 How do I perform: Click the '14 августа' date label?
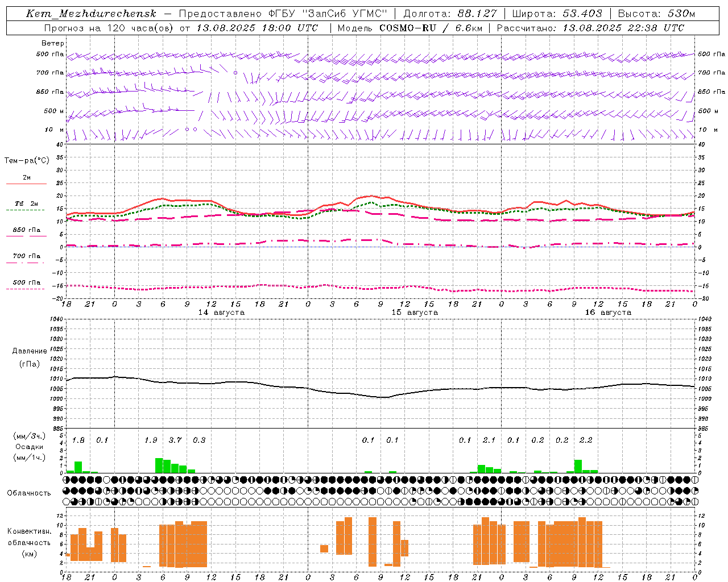point(221,313)
